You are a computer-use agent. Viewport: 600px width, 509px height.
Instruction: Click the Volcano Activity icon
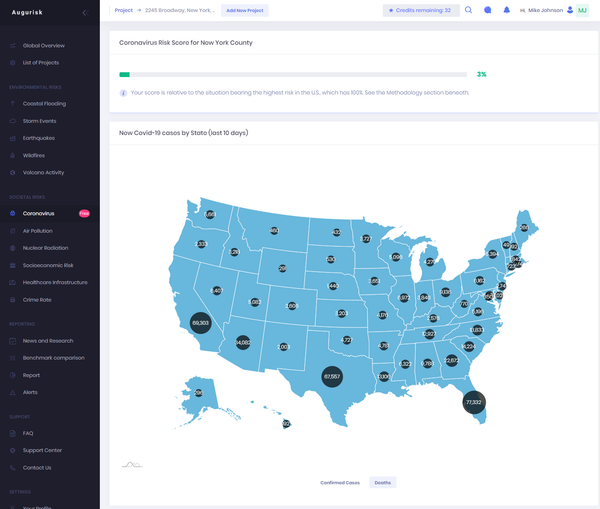(13, 172)
